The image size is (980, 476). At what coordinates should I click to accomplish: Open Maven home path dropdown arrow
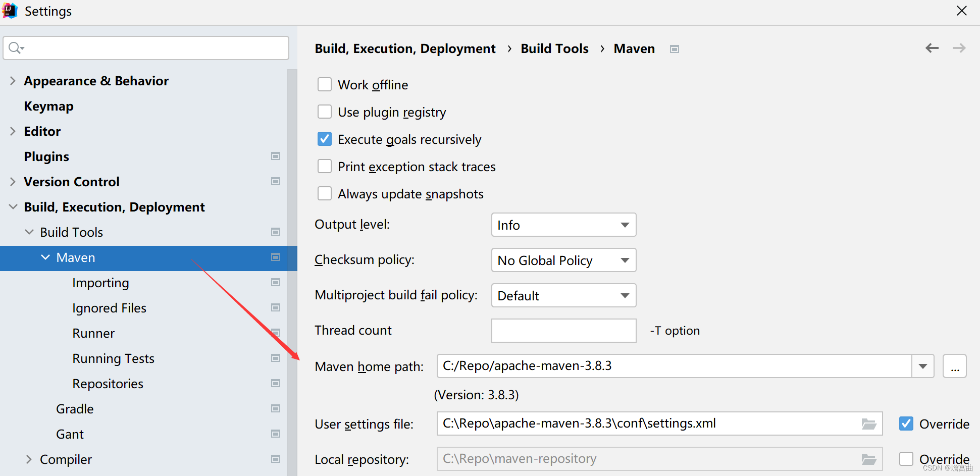[x=923, y=366]
